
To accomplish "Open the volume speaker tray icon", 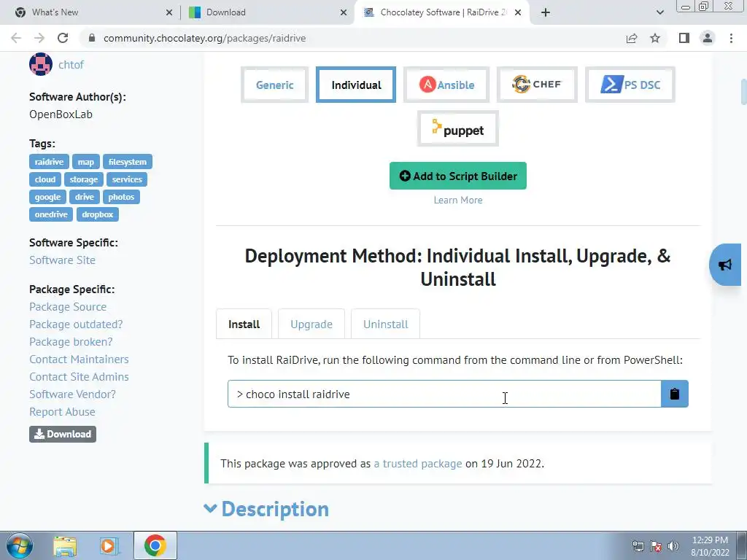I will pos(673,546).
